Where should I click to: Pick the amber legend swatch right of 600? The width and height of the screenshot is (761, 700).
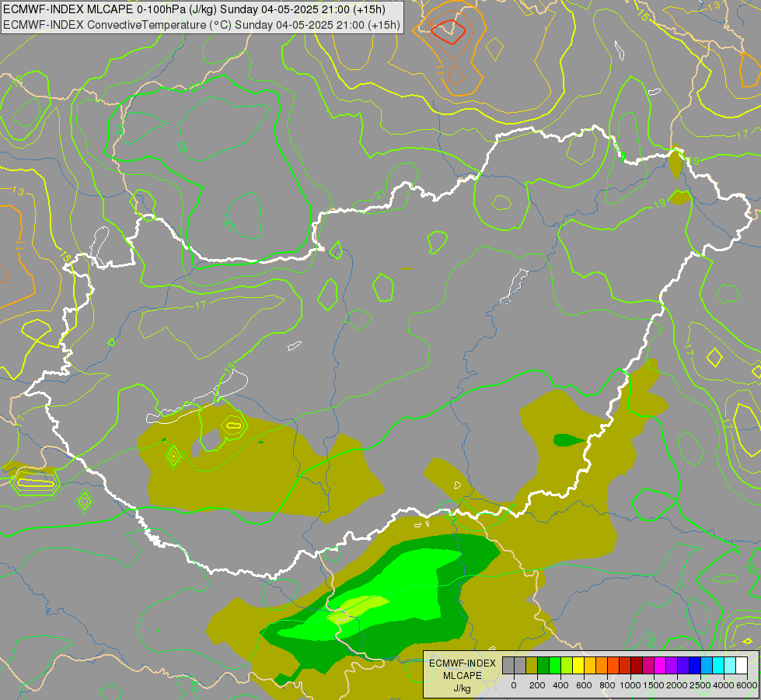click(590, 665)
